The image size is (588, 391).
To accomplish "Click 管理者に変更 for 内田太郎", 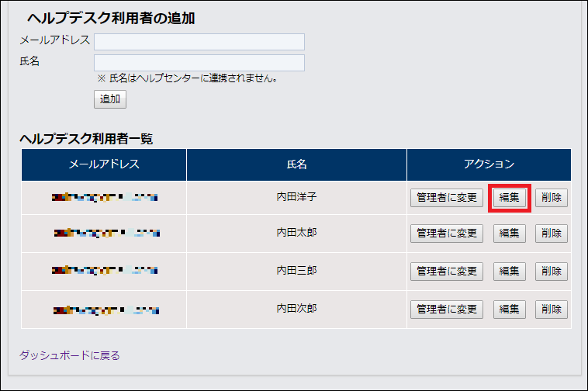I will (x=446, y=234).
